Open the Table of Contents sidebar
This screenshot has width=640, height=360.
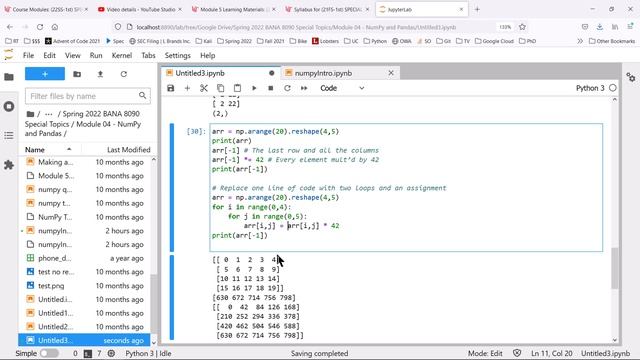coord(9,136)
